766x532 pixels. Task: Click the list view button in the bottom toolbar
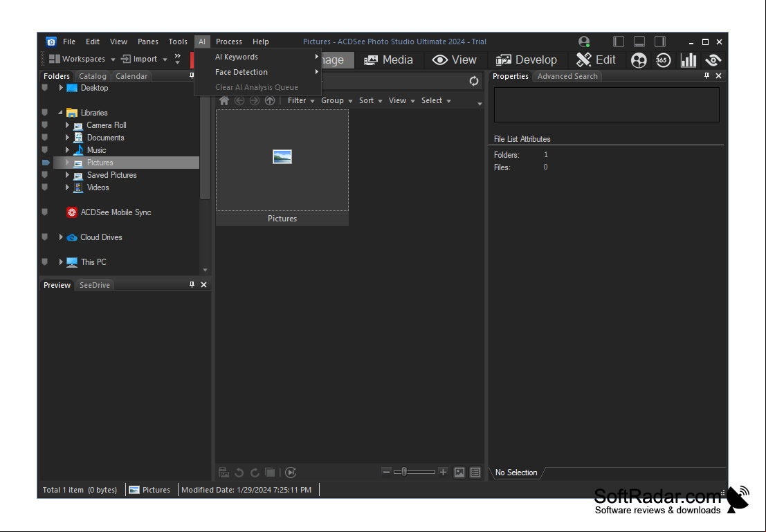coord(475,473)
